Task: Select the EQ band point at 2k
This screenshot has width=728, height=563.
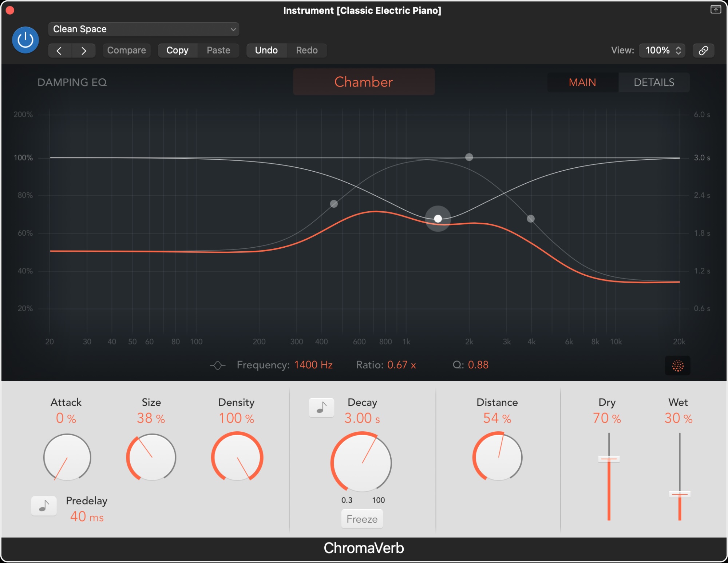Action: coord(469,157)
